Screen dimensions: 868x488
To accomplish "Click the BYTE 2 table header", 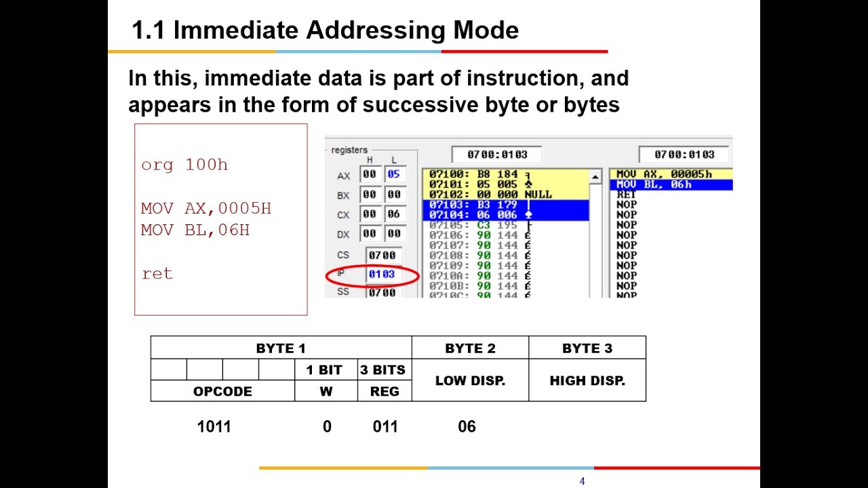I will tap(470, 348).
